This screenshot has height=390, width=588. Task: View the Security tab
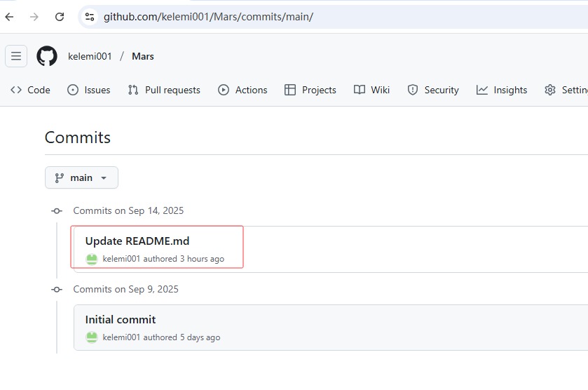coord(433,90)
